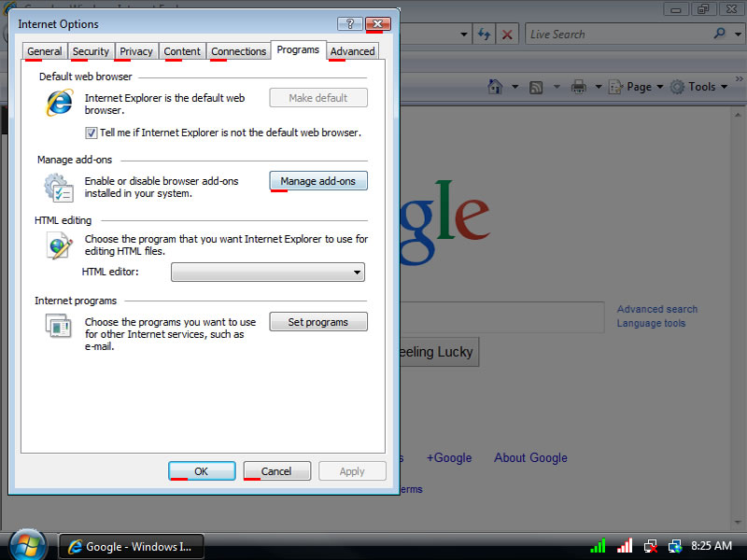
Task: Open the Page menu dropdown
Action: pyautogui.click(x=640, y=87)
